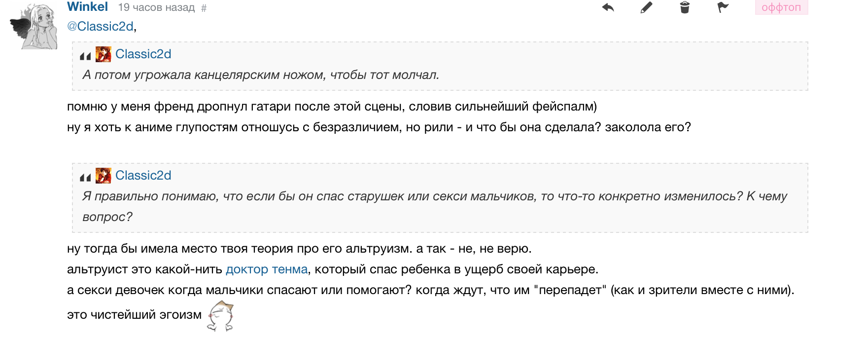Image resolution: width=868 pixels, height=337 pixels.
Task: Open the comment's # permalink
Action: pyautogui.click(x=204, y=8)
